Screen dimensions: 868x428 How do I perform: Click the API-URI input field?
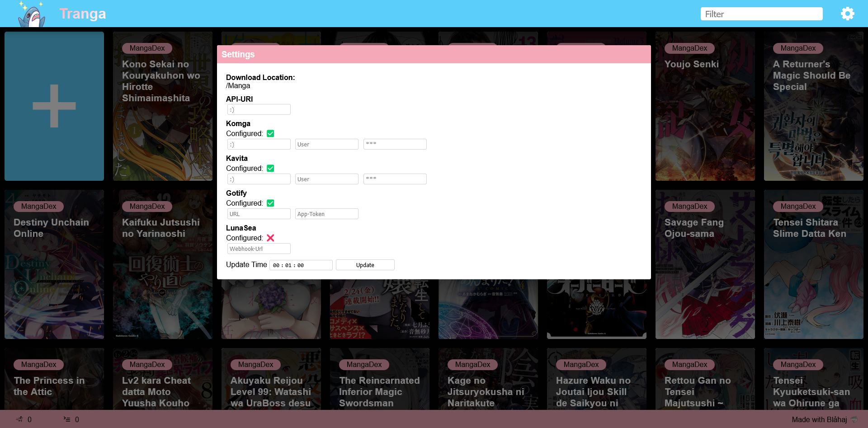(x=259, y=109)
